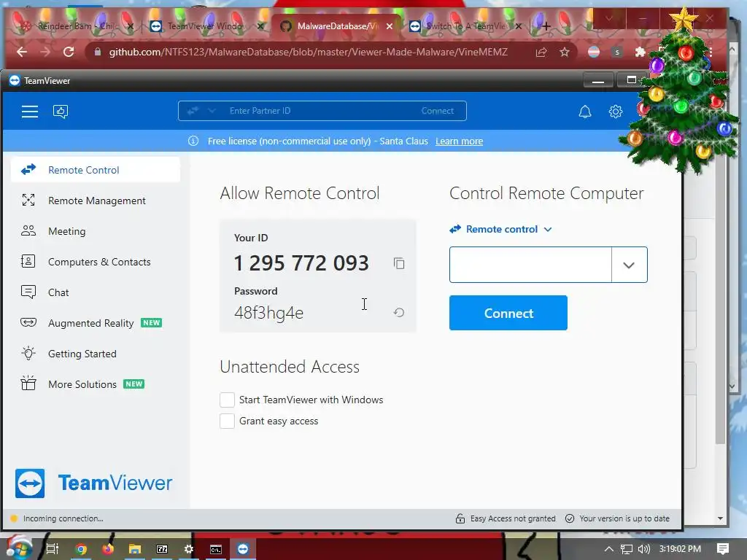Click the Learn more link
747x560 pixels.
(460, 141)
